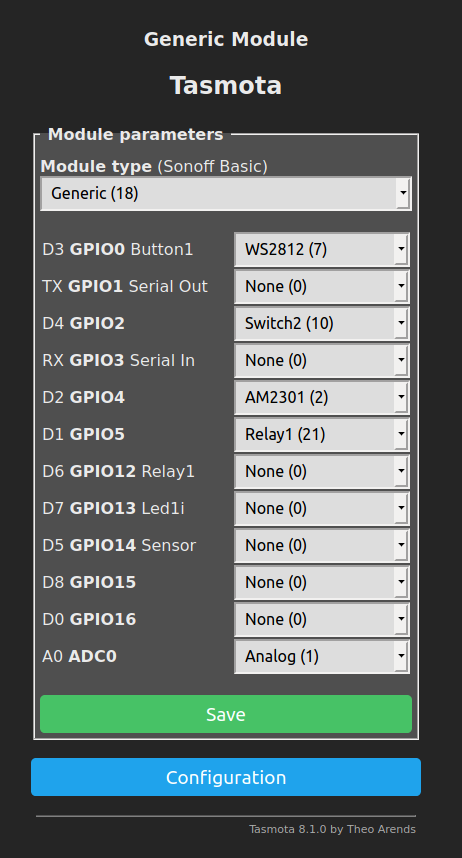The width and height of the screenshot is (462, 858).
Task: Open GPIO5 Relay1 (21) dropdown
Action: tap(322, 434)
